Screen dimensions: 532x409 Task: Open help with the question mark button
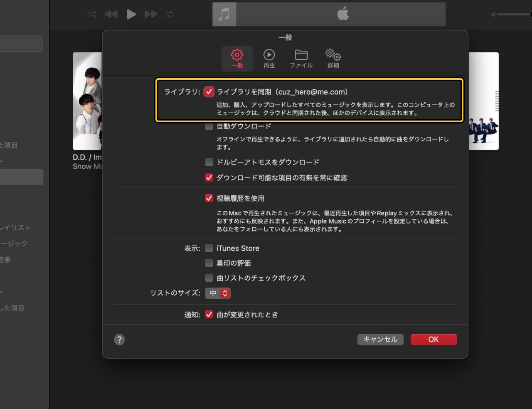tap(119, 340)
